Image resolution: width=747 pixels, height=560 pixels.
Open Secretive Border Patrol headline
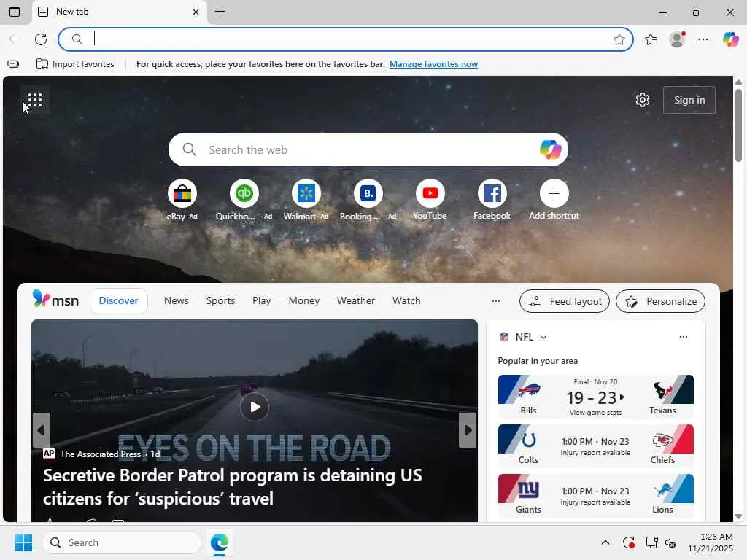233,486
